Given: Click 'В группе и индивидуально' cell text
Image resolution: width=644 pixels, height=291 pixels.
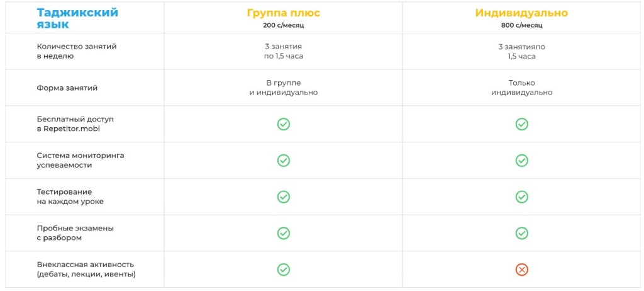Looking at the screenshot, I should [x=283, y=88].
